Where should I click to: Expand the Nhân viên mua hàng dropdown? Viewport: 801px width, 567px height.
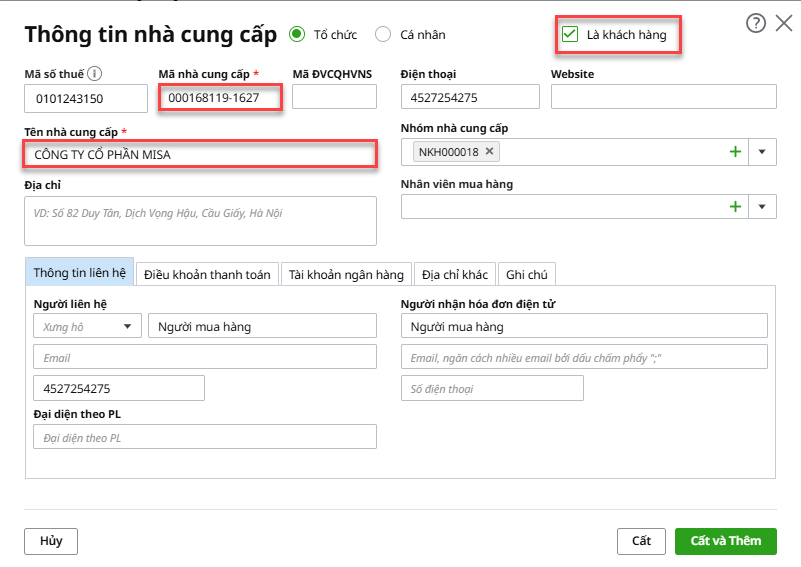pos(762,207)
